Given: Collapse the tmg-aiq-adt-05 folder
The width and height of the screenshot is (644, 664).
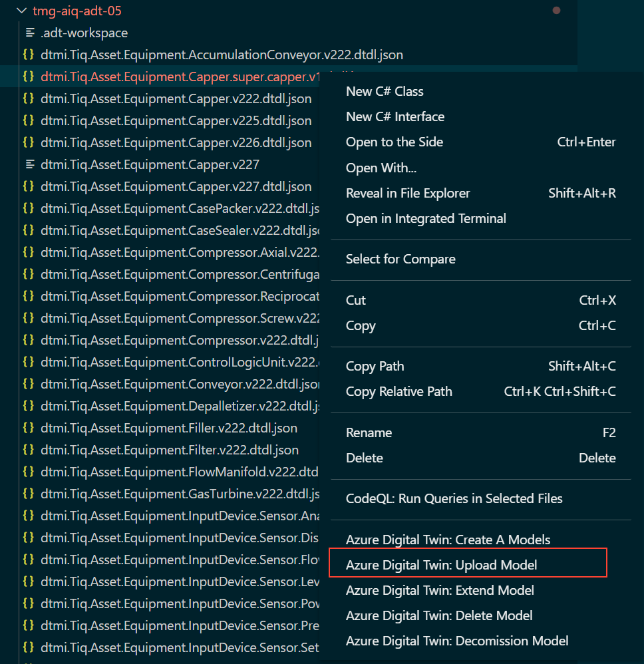Looking at the screenshot, I should coord(21,11).
